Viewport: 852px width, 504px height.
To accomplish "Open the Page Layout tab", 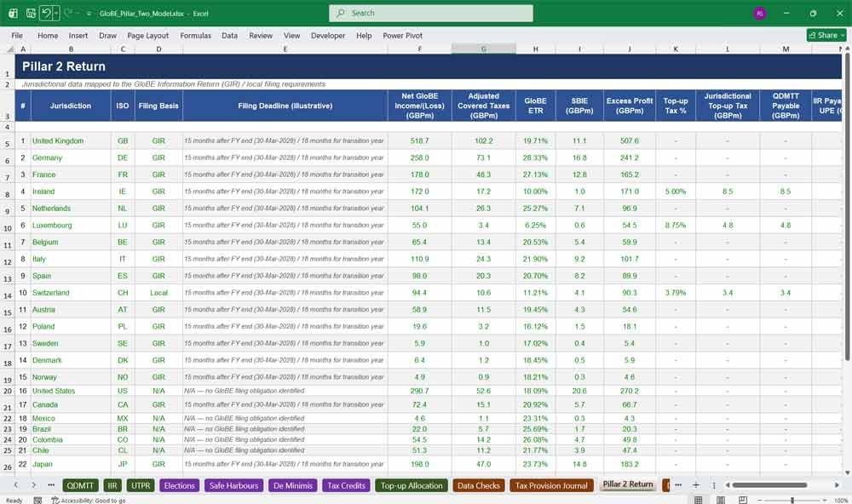I will click(147, 35).
